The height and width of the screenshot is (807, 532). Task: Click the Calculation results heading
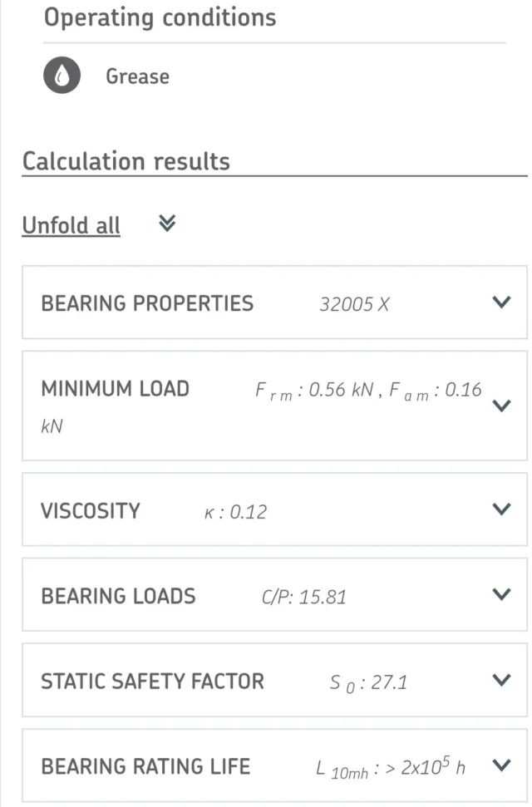126,160
